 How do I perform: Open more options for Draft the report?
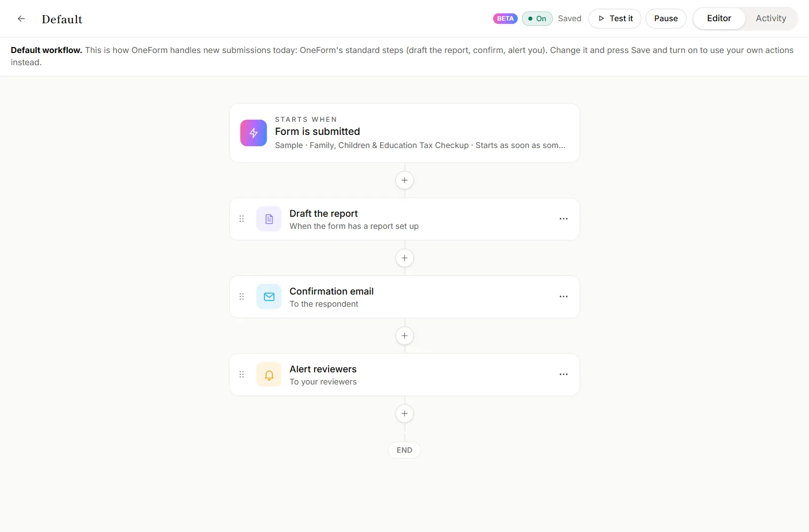[x=564, y=219]
